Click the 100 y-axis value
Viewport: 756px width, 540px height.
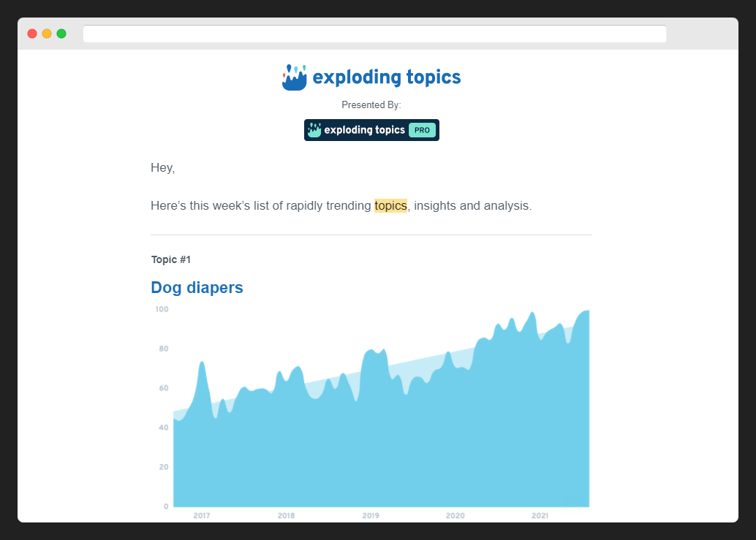pyautogui.click(x=162, y=310)
